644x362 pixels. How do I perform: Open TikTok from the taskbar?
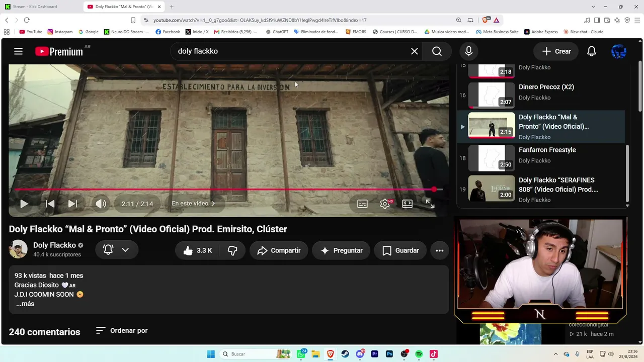pyautogui.click(x=434, y=354)
